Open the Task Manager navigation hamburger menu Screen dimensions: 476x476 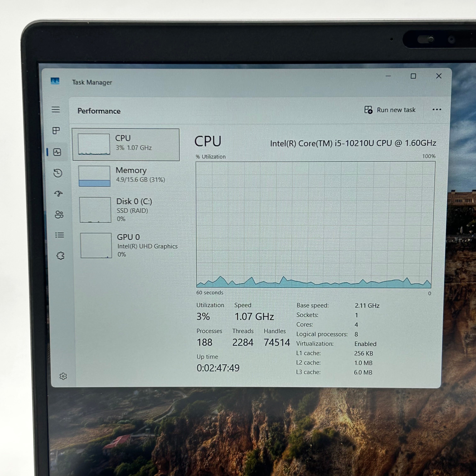click(x=56, y=109)
